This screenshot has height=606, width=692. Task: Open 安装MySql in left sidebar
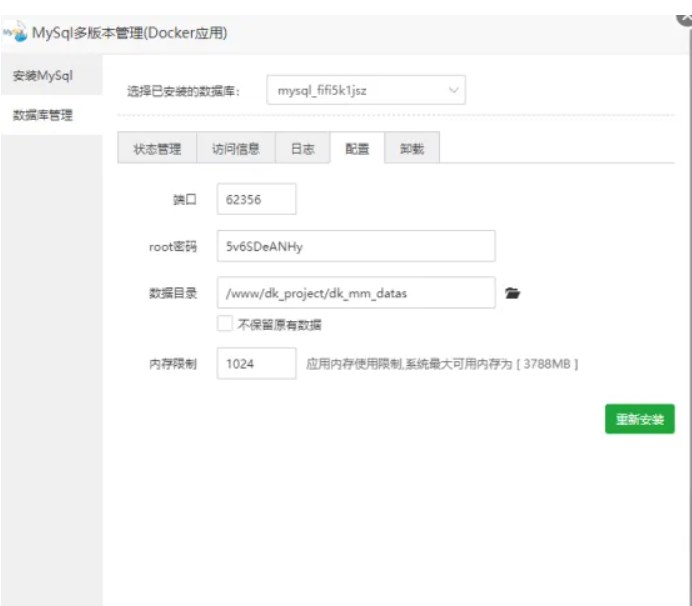[42, 76]
